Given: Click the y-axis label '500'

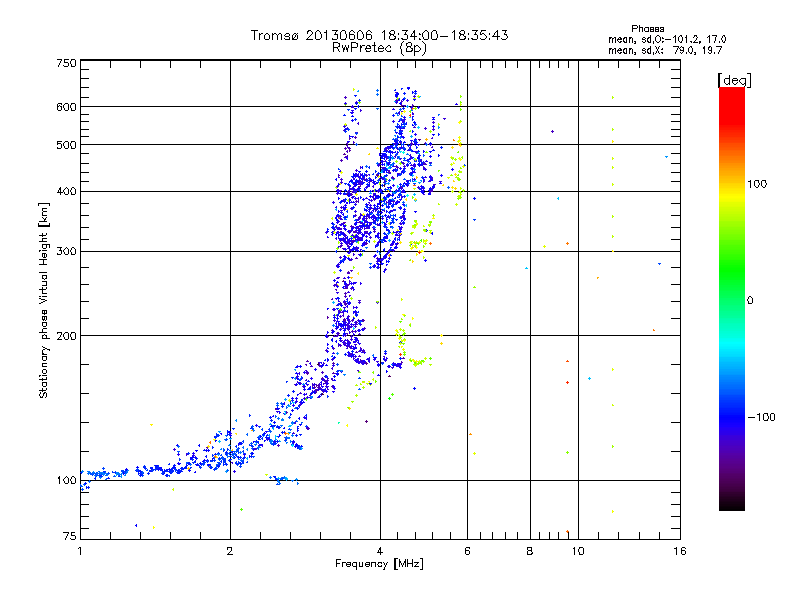Looking at the screenshot, I should [66, 145].
